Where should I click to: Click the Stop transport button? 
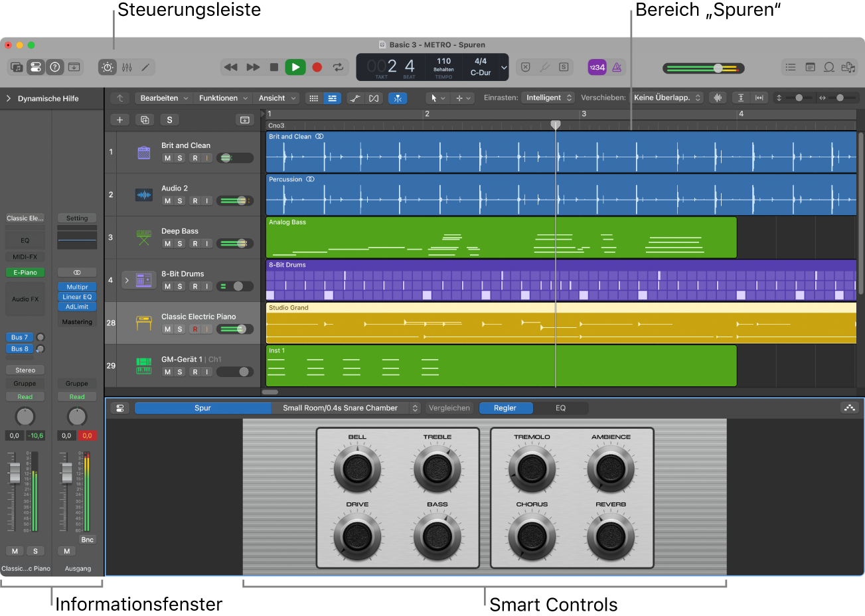pyautogui.click(x=274, y=67)
